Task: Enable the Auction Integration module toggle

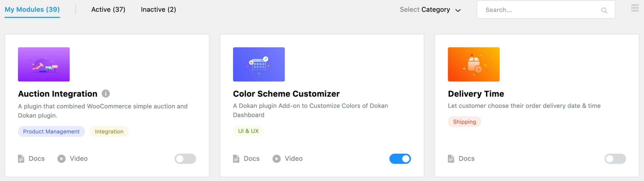Action: pos(185,159)
